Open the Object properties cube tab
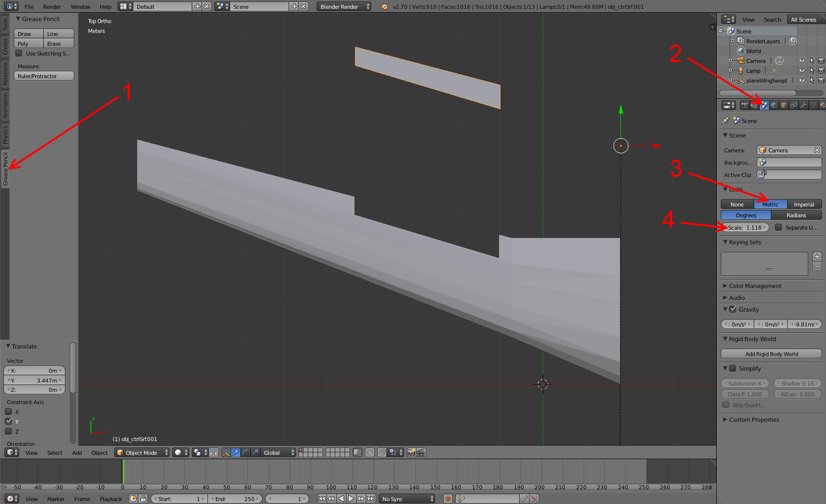This screenshot has width=826, height=504. [x=784, y=105]
